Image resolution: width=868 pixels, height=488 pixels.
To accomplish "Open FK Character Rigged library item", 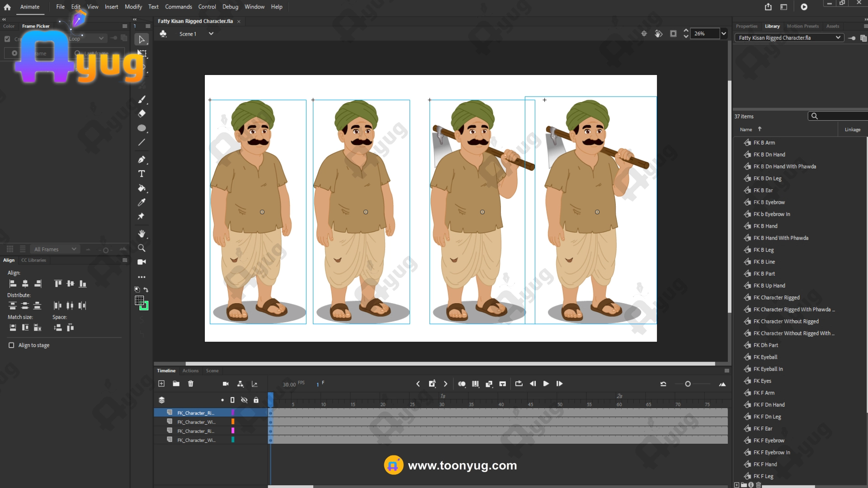I will click(776, 297).
